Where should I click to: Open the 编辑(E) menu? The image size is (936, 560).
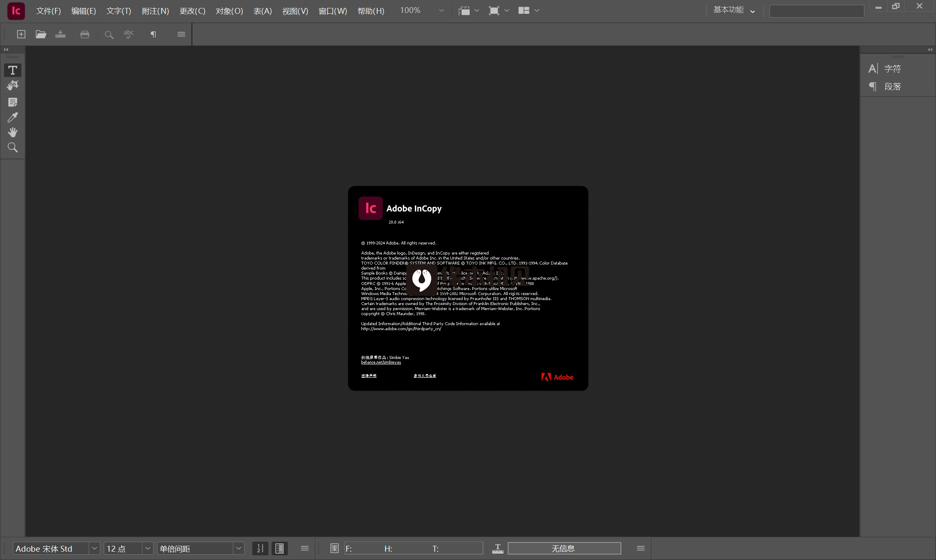click(x=84, y=11)
